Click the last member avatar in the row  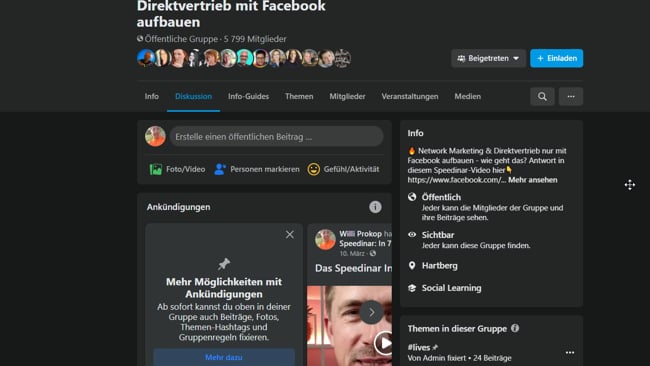[x=342, y=58]
